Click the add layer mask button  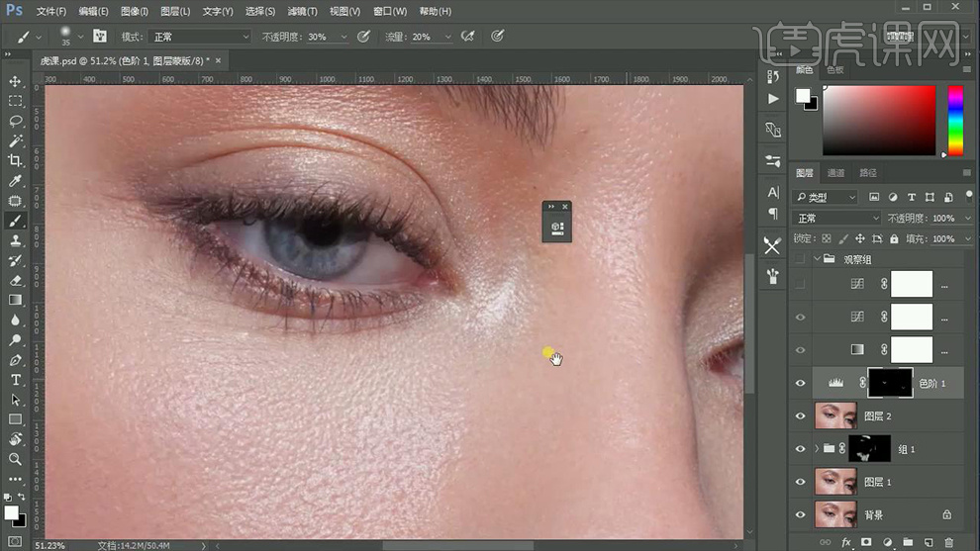(866, 542)
